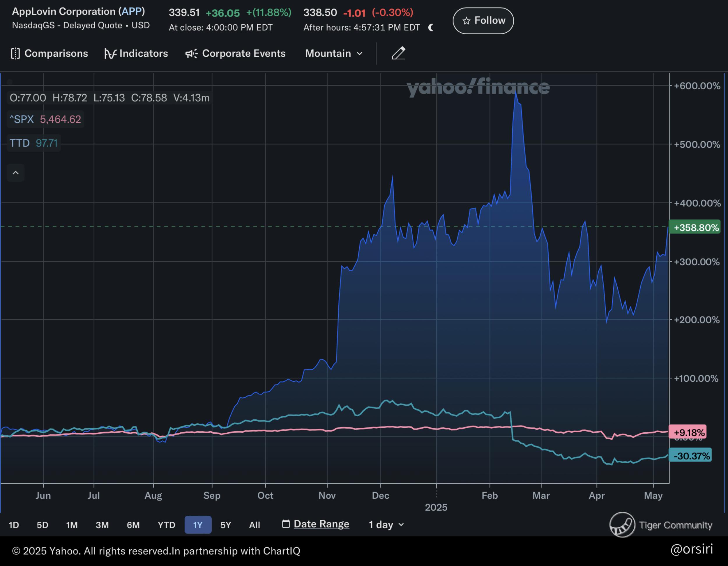The width and height of the screenshot is (728, 566).
Task: Click the Corporate Events megaphone icon
Action: tap(191, 53)
